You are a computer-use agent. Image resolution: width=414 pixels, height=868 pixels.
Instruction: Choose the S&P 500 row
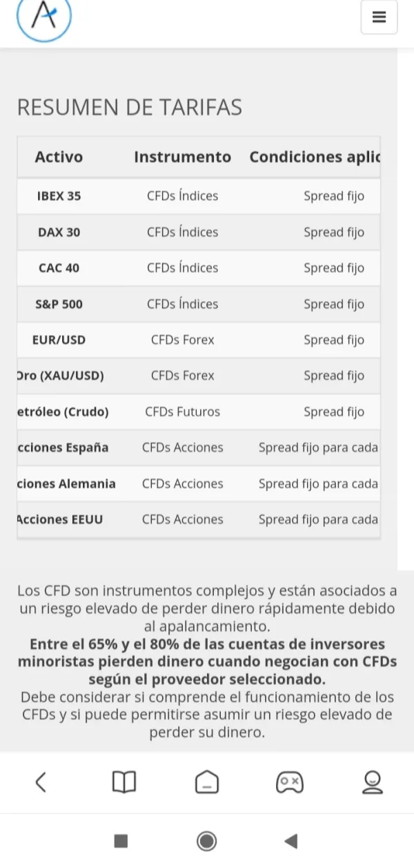pyautogui.click(x=59, y=304)
